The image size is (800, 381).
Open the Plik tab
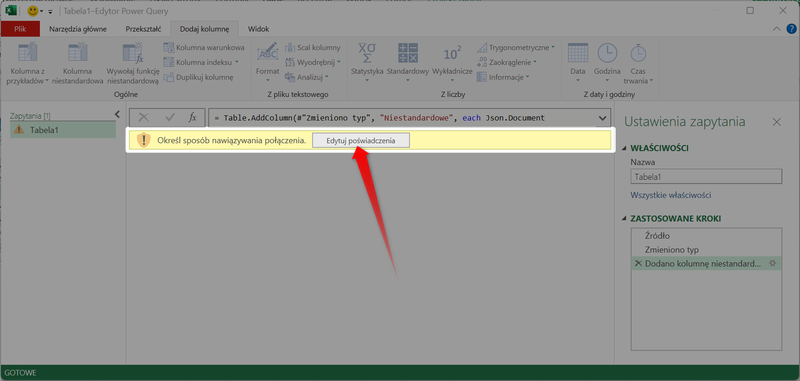(x=20, y=29)
